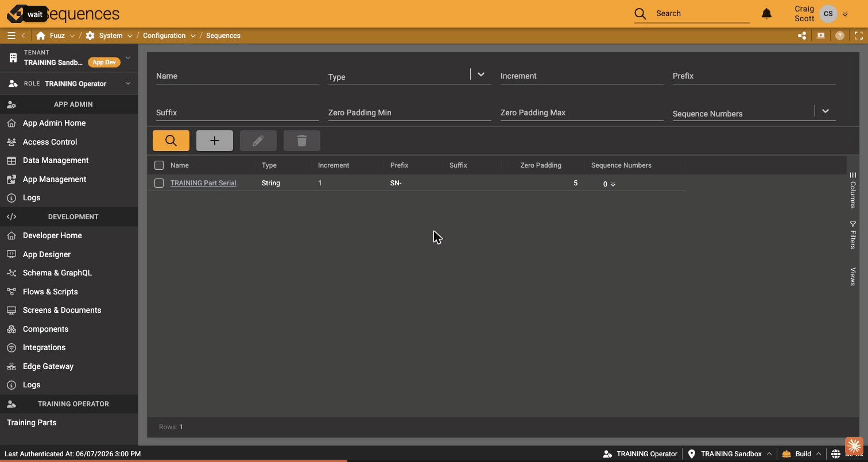Expand sequence numbers chevron in table row

pos(613,184)
